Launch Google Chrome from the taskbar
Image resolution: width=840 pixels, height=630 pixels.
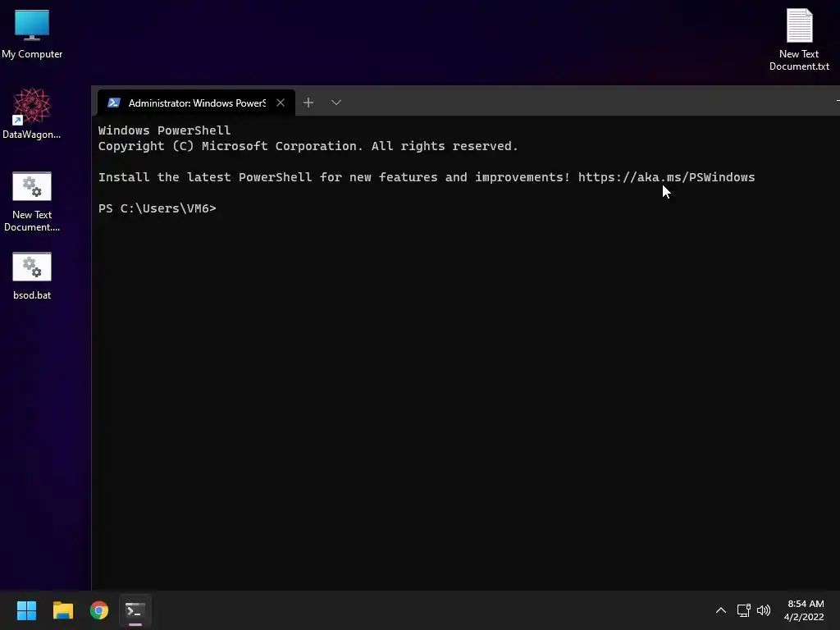point(99,610)
